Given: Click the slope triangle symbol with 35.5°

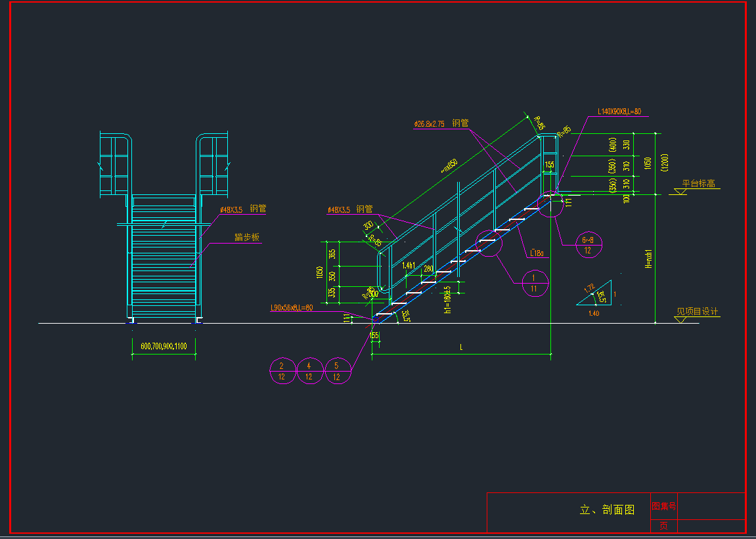Looking at the screenshot, I should pyautogui.click(x=596, y=295).
